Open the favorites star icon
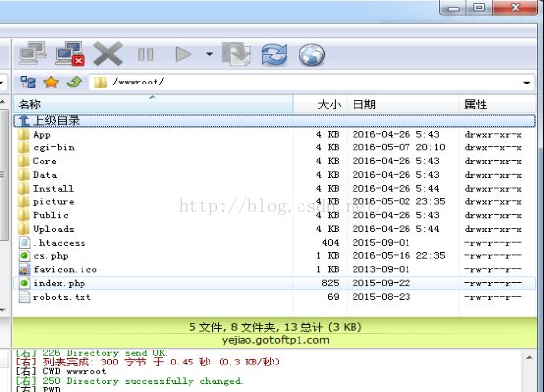The width and height of the screenshot is (544, 392). point(51,83)
